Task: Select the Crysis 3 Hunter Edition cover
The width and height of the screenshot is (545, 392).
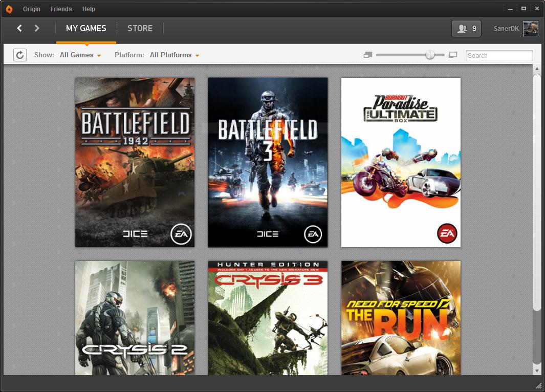Action: pos(268,318)
